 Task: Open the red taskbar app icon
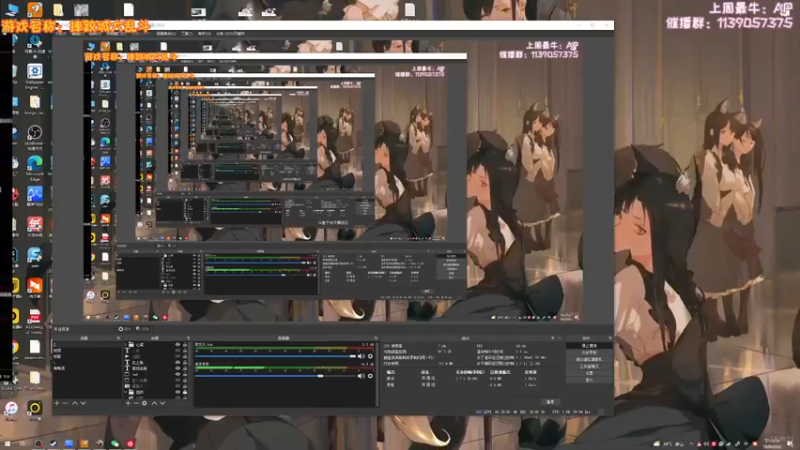click(x=130, y=443)
